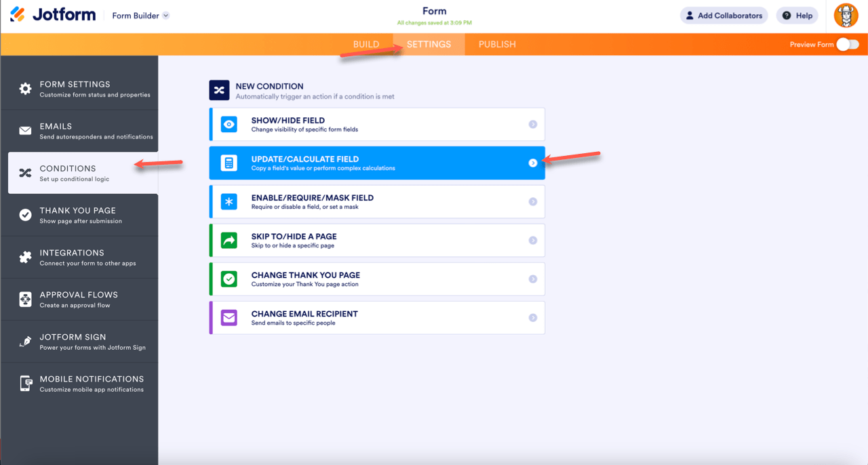This screenshot has width=868, height=465.
Task: Expand the Skip To/Hide a Page arrow
Action: [x=533, y=240]
